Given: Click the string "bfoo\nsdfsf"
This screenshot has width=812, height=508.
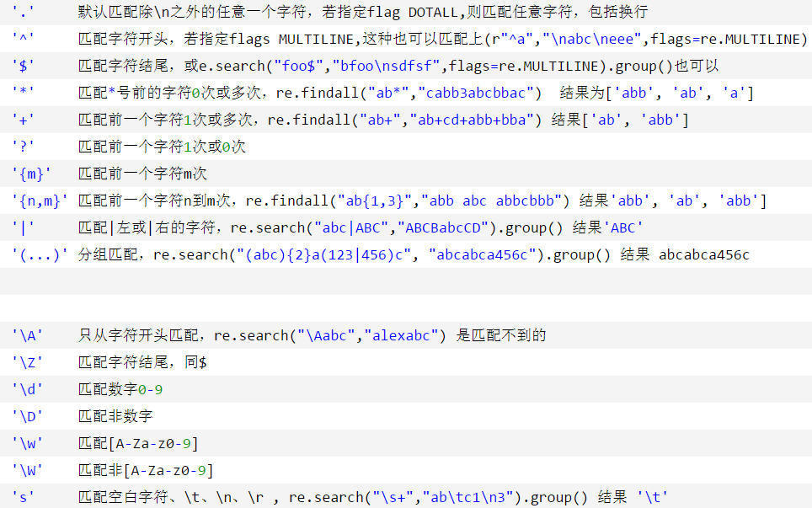Looking at the screenshot, I should point(387,66).
